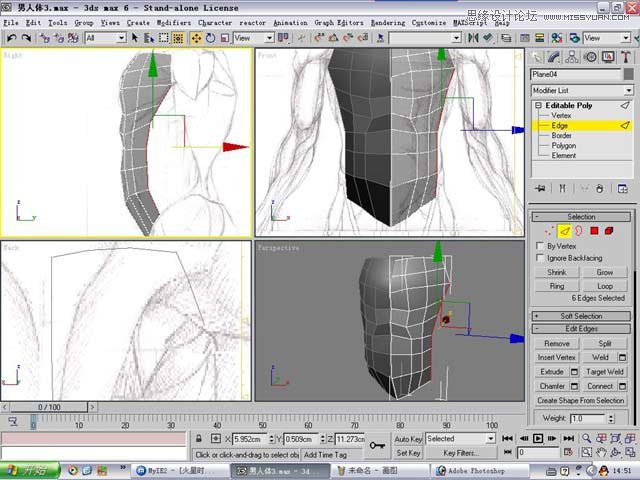The width and height of the screenshot is (640, 480).
Task: Activate the Select and Move tool
Action: 196,38
